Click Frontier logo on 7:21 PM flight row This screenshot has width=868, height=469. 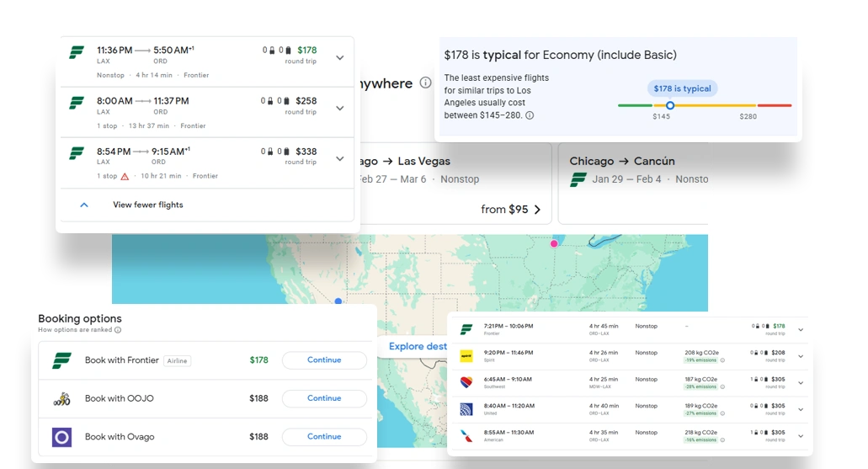click(466, 329)
